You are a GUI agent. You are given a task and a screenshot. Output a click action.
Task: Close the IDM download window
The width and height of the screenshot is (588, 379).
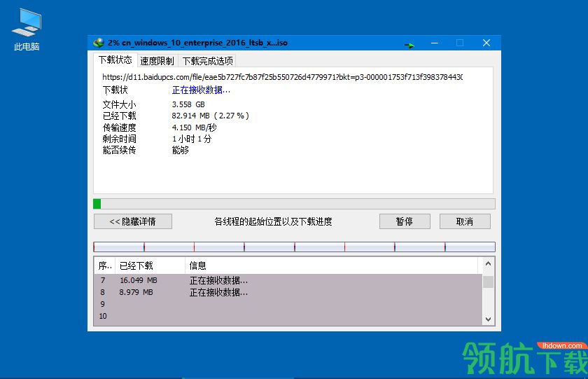486,43
